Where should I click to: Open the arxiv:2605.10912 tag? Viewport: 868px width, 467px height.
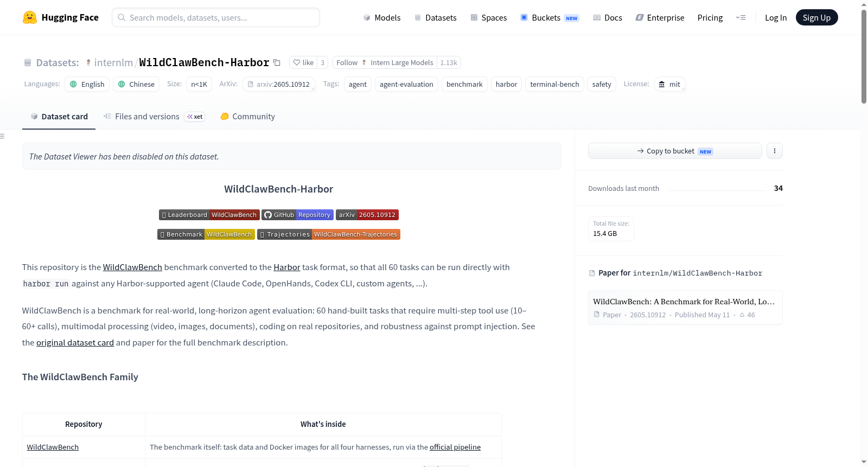click(x=279, y=84)
